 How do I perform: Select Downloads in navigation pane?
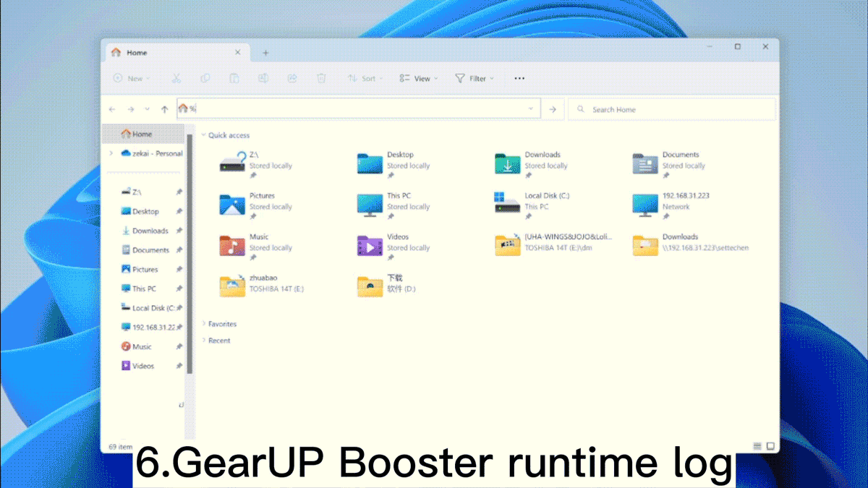click(143, 231)
